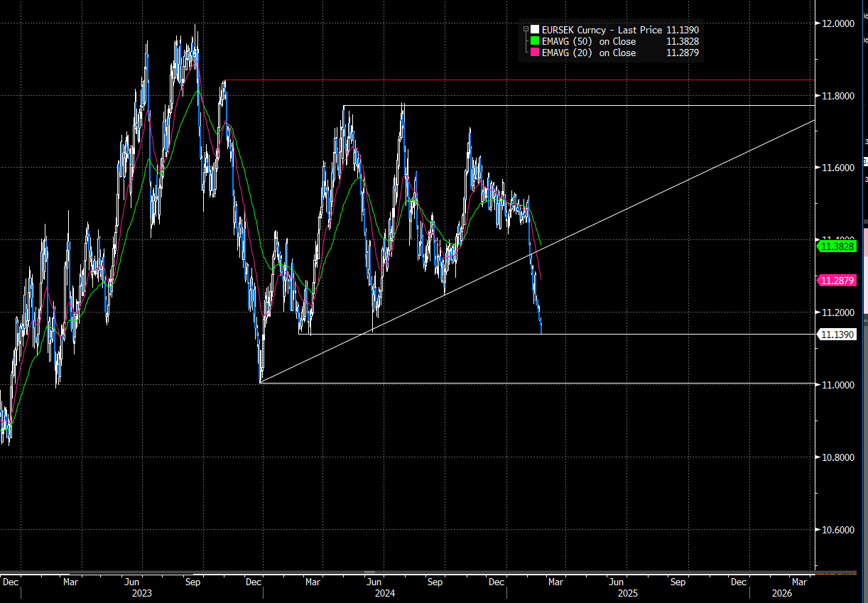The image size is (868, 603).
Task: Select the red horizontal resistance line
Action: pos(497,80)
